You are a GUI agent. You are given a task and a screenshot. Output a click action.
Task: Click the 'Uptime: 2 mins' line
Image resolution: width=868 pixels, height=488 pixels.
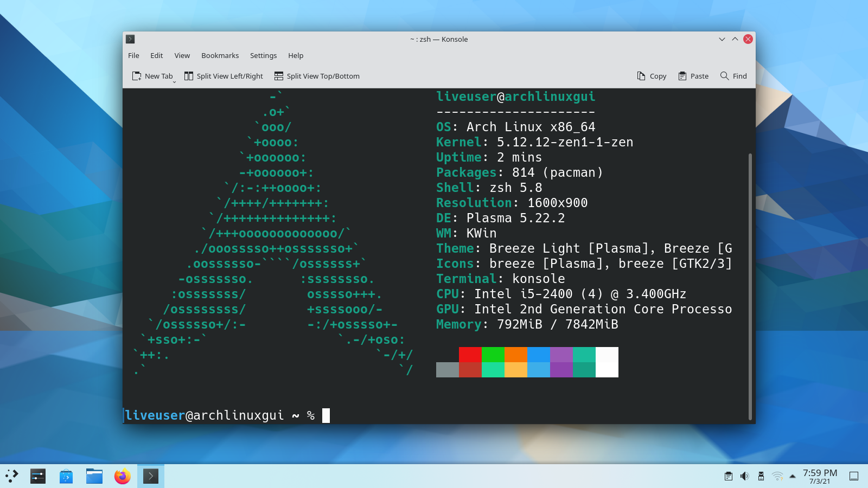(489, 157)
